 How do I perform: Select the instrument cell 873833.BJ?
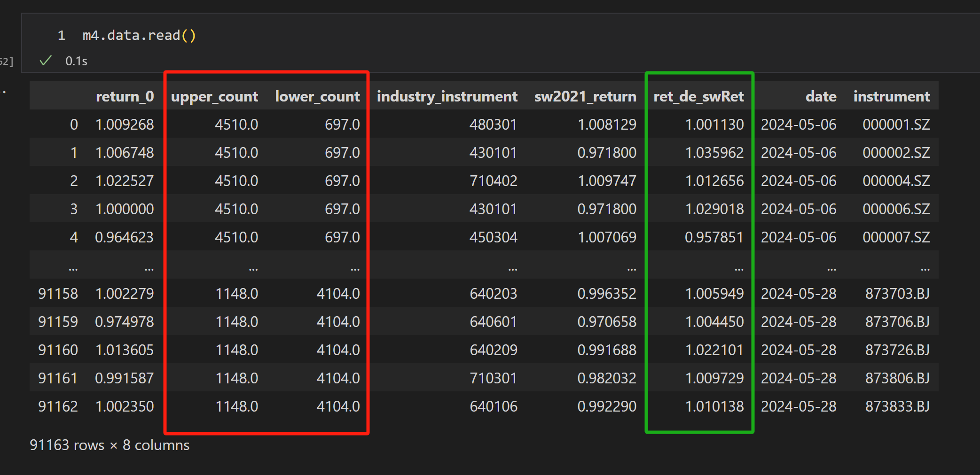click(x=897, y=406)
